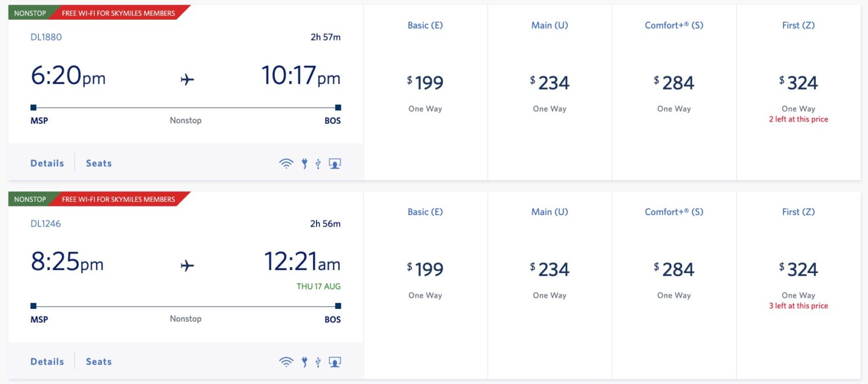The height and width of the screenshot is (384, 868).
Task: Click the Basic (E) column header
Action: pos(425,25)
